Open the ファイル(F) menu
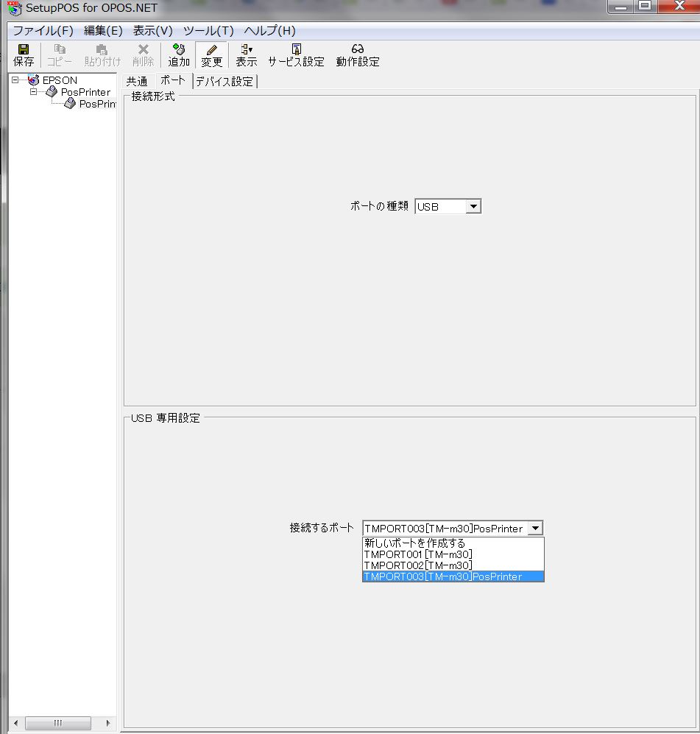The image size is (700, 734). 43,31
